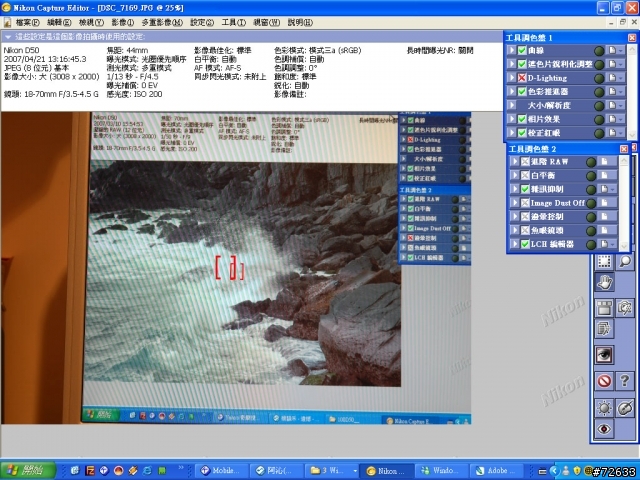
Task: Click the 工具調色盤 2 scrollbar up arrow
Action: [x=624, y=161]
